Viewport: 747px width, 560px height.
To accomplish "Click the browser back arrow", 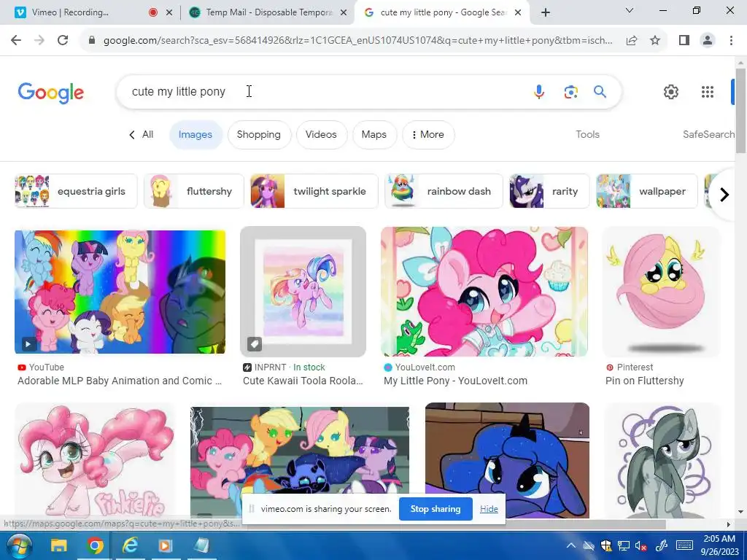I will pyautogui.click(x=16, y=41).
